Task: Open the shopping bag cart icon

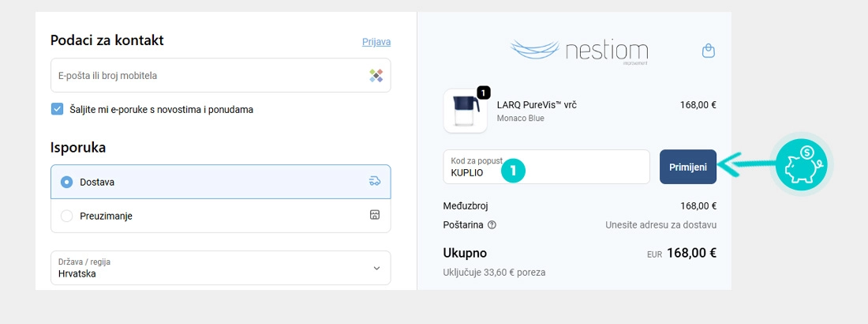Action: pyautogui.click(x=708, y=51)
